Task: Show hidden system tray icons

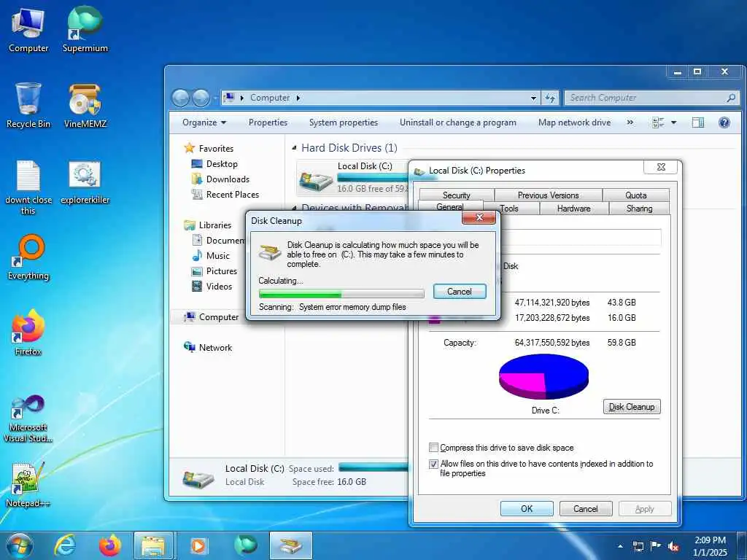Action: point(620,546)
